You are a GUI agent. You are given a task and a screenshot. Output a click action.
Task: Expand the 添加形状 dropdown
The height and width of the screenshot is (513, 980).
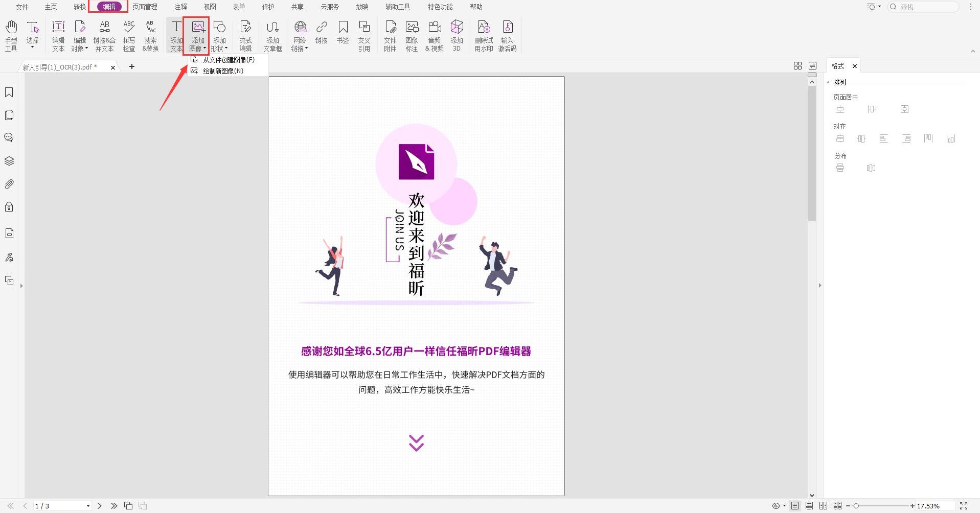226,49
